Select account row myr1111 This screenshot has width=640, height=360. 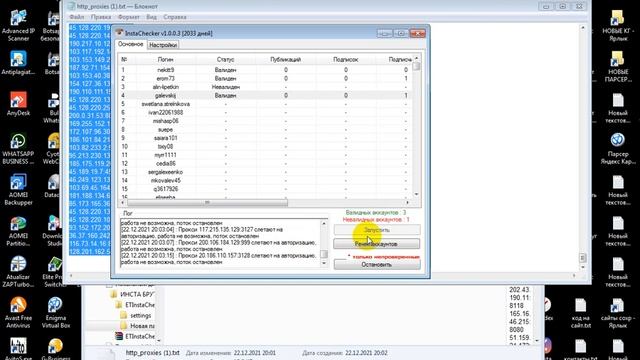click(265, 155)
